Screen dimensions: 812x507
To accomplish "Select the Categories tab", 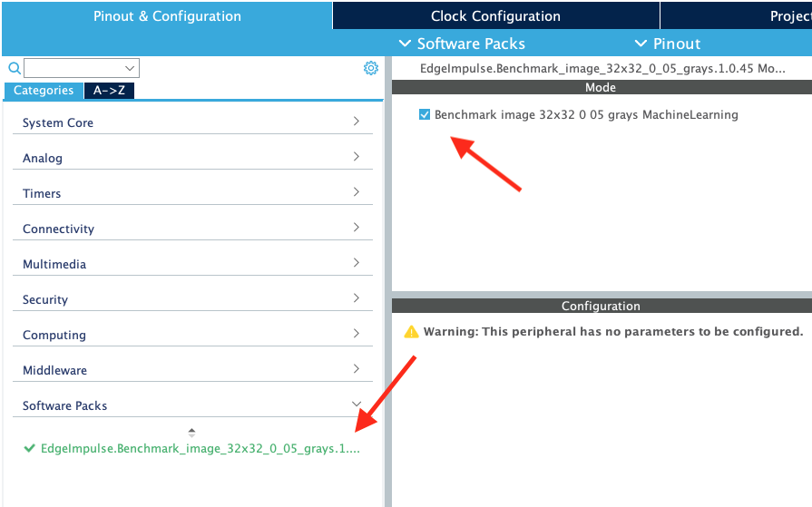I will pyautogui.click(x=44, y=90).
